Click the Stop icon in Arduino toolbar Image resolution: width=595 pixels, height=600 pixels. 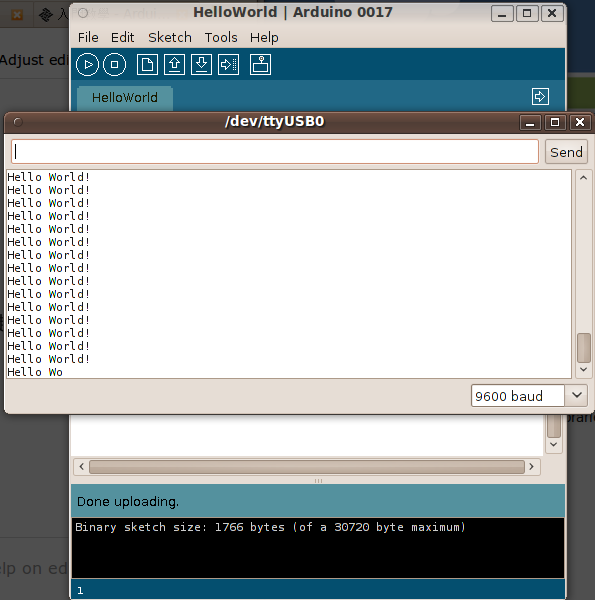[114, 64]
